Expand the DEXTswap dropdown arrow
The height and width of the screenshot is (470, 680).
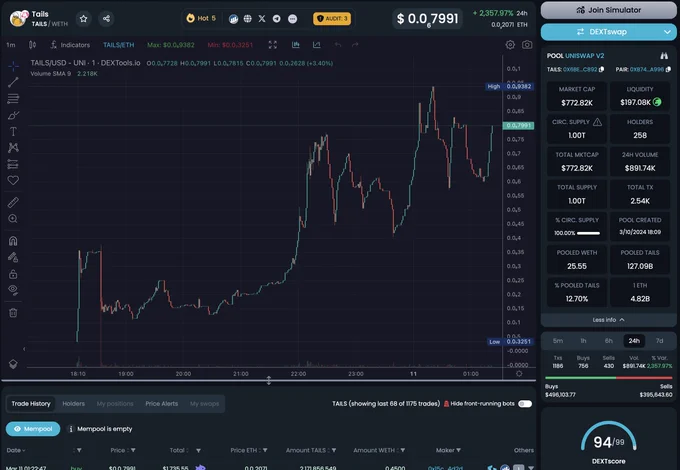coord(667,32)
